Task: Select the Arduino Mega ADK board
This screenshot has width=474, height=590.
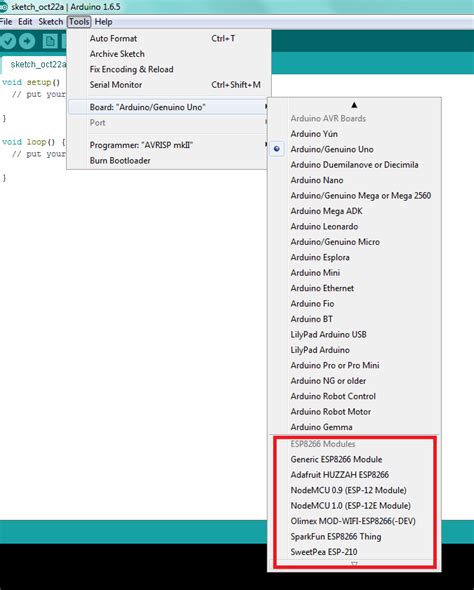Action: click(355, 211)
